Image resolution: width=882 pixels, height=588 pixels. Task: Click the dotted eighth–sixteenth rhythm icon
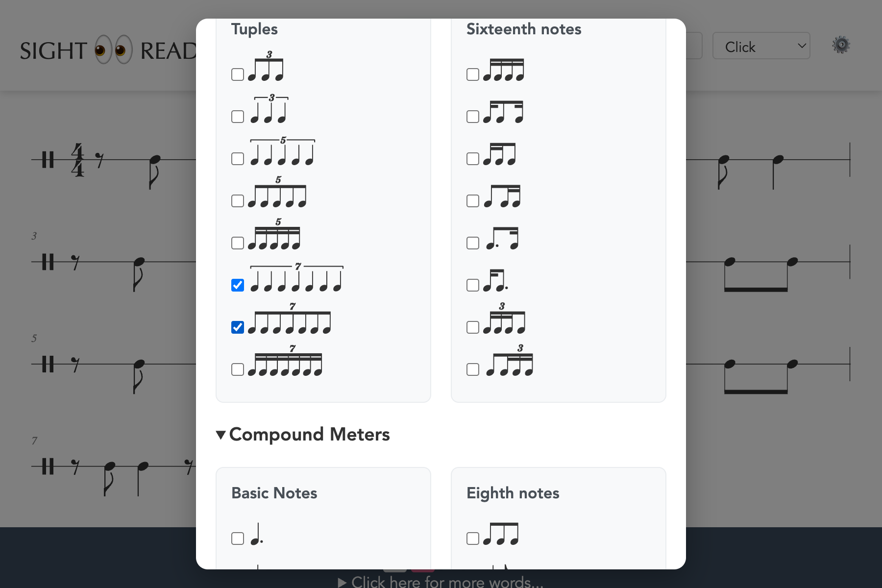[x=502, y=239]
